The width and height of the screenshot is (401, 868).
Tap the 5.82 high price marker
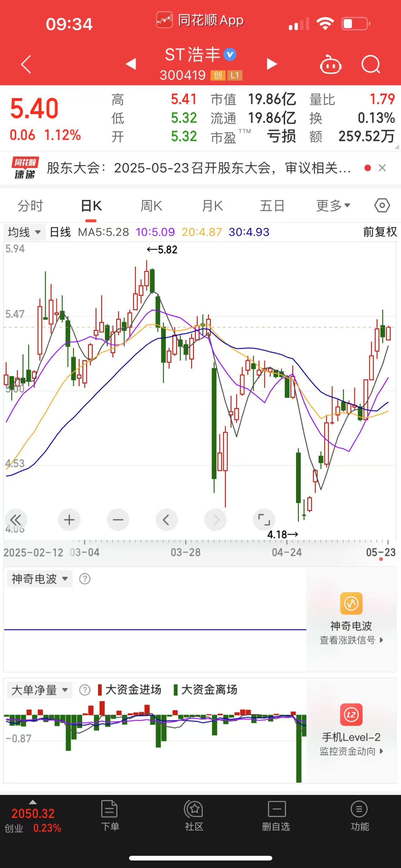[162, 250]
